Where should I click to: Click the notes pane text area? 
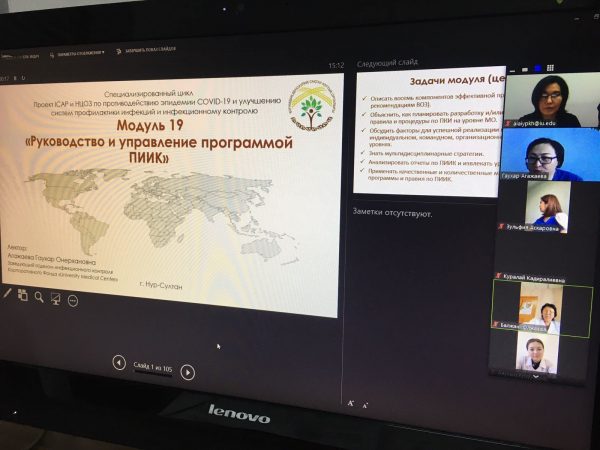pyautogui.click(x=420, y=300)
